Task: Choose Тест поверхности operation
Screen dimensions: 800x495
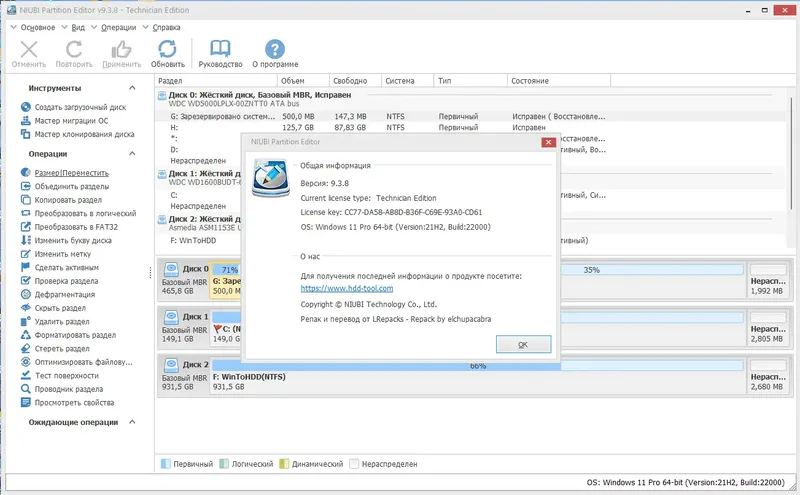Action: point(60,376)
